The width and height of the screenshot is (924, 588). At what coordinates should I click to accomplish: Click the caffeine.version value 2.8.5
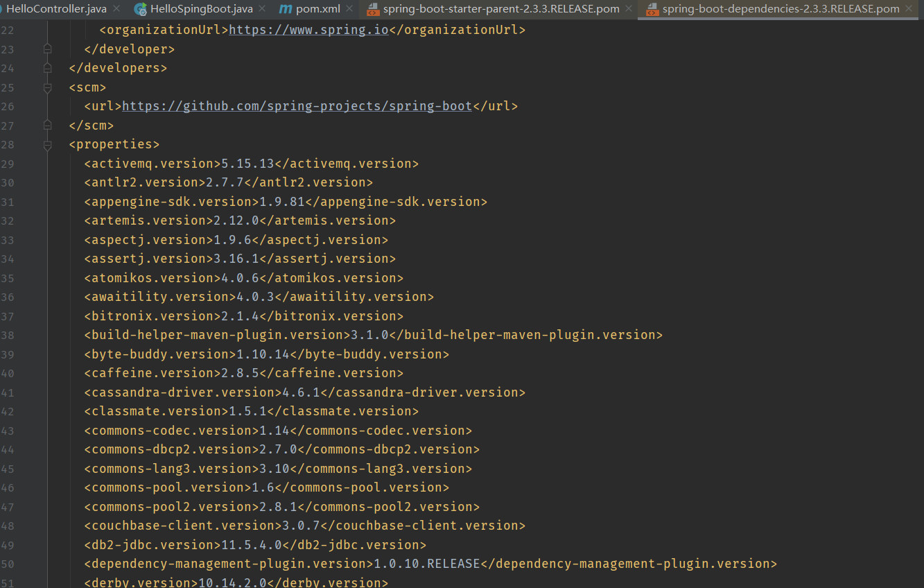[x=240, y=373]
